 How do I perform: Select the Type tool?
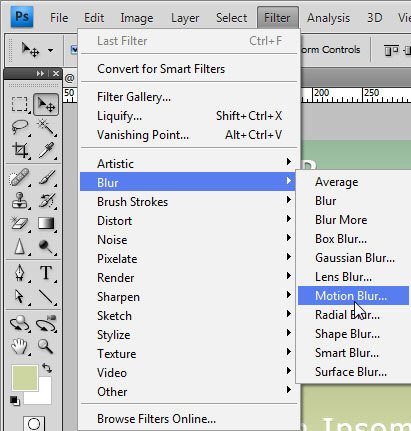coord(46,273)
